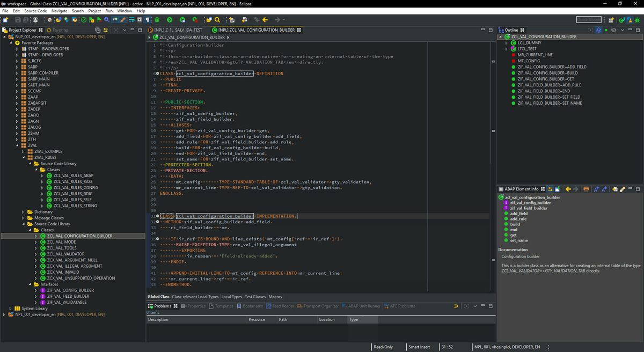Viewport: 644px width, 352px height.
Task: Toggle Show Whitespace Characters pilcrow button
Action: pos(148,20)
